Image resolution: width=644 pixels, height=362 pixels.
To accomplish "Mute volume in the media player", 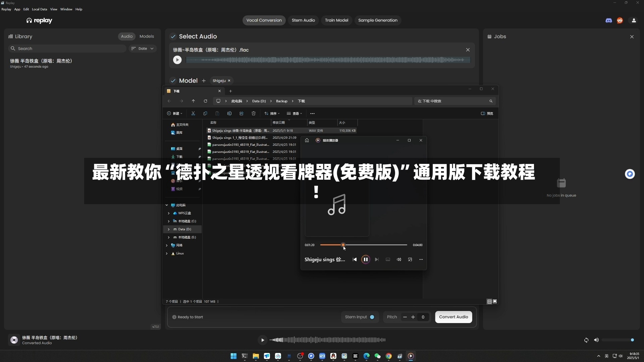I will pyautogui.click(x=399, y=259).
